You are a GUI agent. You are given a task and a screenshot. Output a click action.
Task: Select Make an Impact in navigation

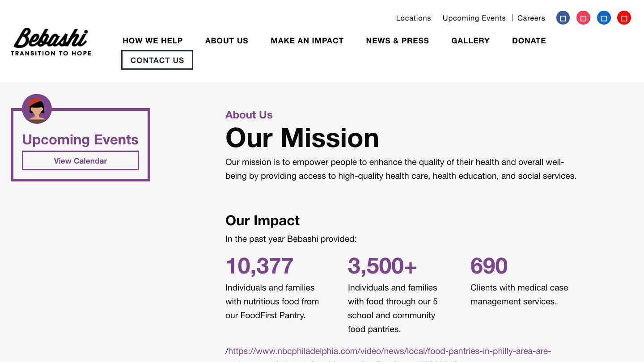pos(307,41)
